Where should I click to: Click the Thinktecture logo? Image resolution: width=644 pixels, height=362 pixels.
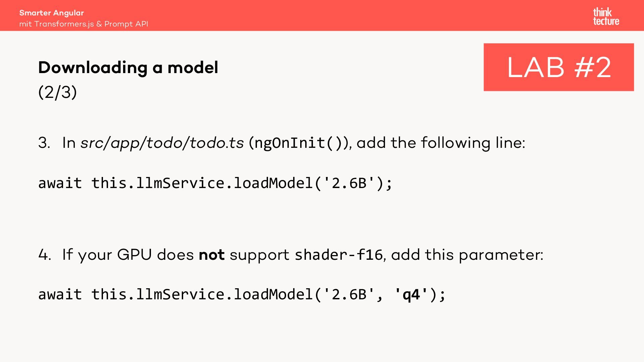coord(606,17)
